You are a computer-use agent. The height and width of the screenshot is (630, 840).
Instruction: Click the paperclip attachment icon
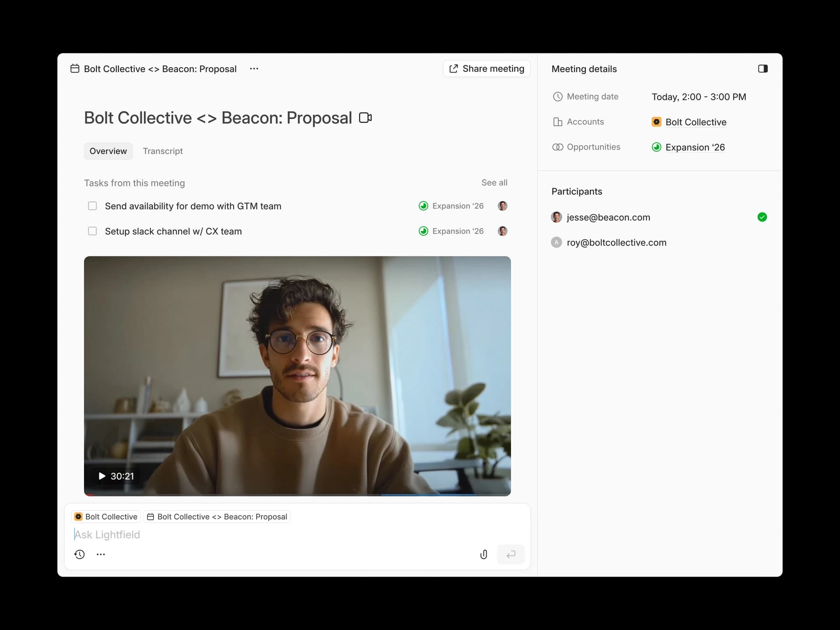coord(483,554)
